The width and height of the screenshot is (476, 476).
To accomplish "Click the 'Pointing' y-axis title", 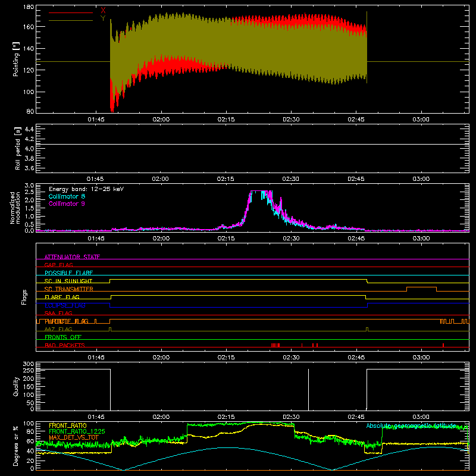I will [16, 59].
